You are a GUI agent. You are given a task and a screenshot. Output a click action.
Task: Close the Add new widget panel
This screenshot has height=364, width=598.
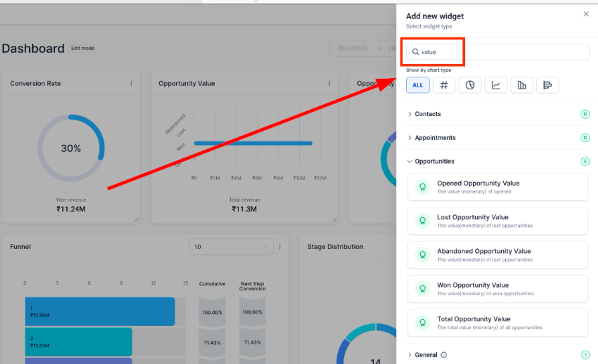coord(586,14)
